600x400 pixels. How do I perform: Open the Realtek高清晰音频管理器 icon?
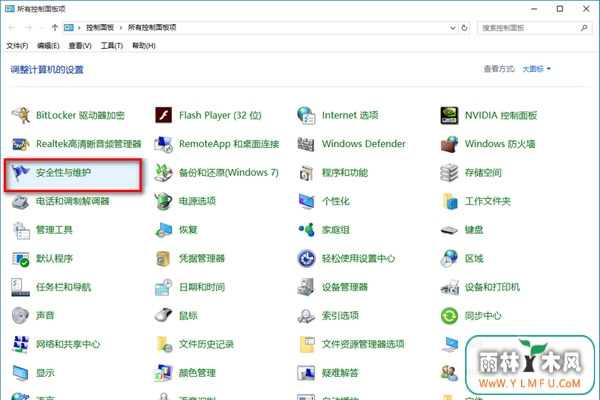click(21, 144)
